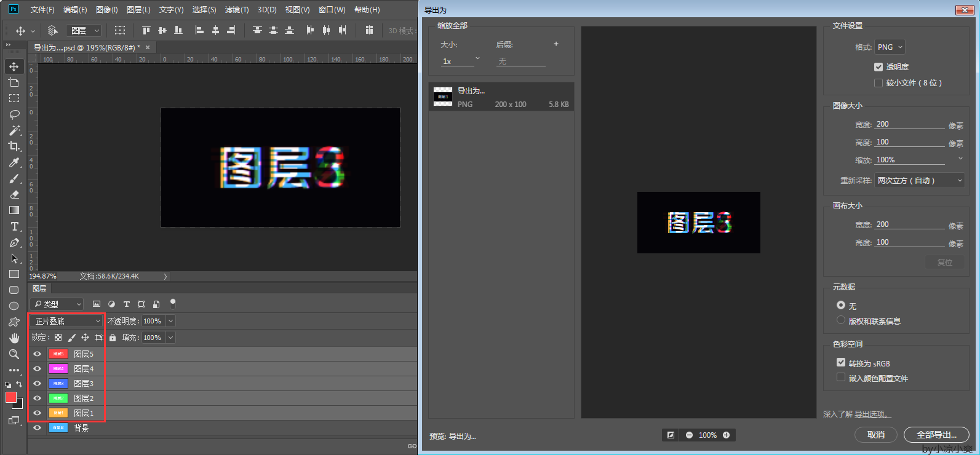Zoom in the export preview
The image size is (980, 455).
click(727, 435)
